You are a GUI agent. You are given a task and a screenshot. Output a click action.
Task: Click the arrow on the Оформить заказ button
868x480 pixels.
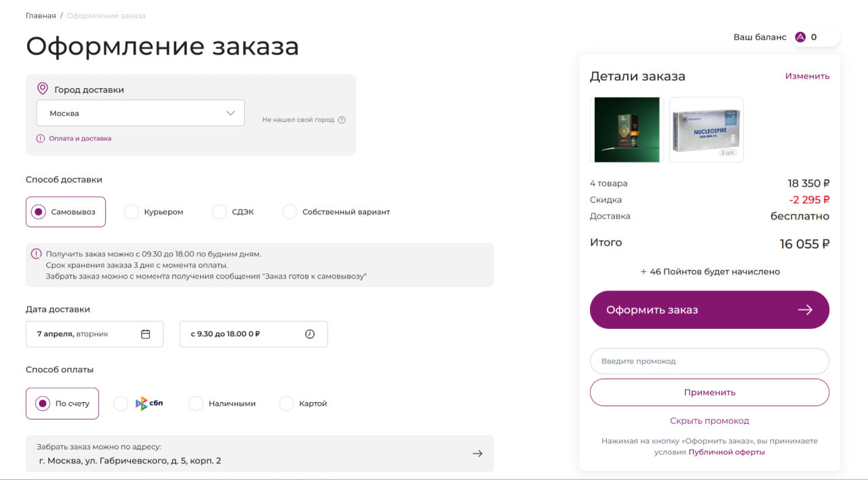[x=805, y=310]
